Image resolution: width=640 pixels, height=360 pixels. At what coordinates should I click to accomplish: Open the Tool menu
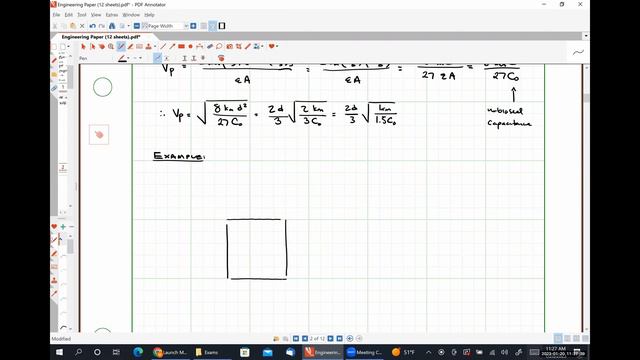click(82, 15)
